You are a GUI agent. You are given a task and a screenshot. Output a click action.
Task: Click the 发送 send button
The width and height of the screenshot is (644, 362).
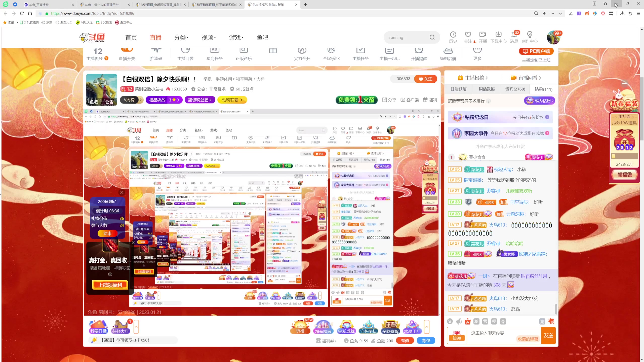[548, 335]
